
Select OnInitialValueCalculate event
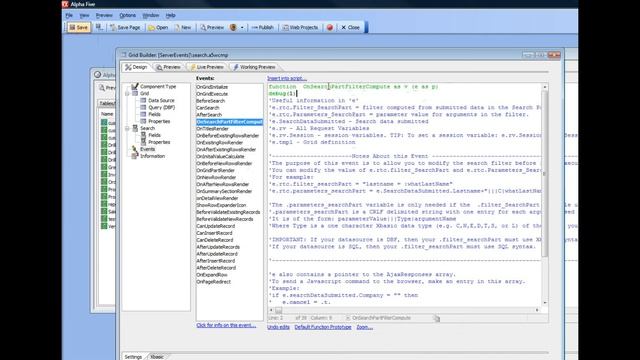click(x=220, y=156)
